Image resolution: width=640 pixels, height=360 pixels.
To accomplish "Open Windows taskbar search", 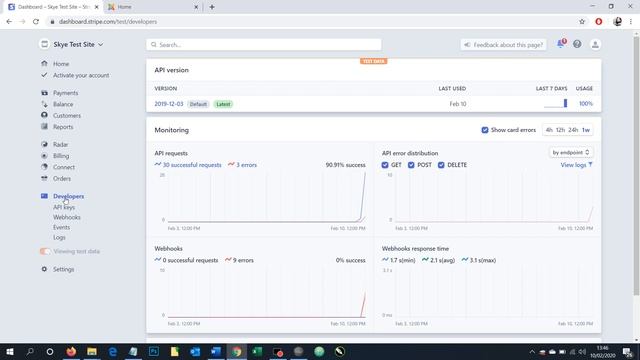I will pyautogui.click(x=30, y=351).
